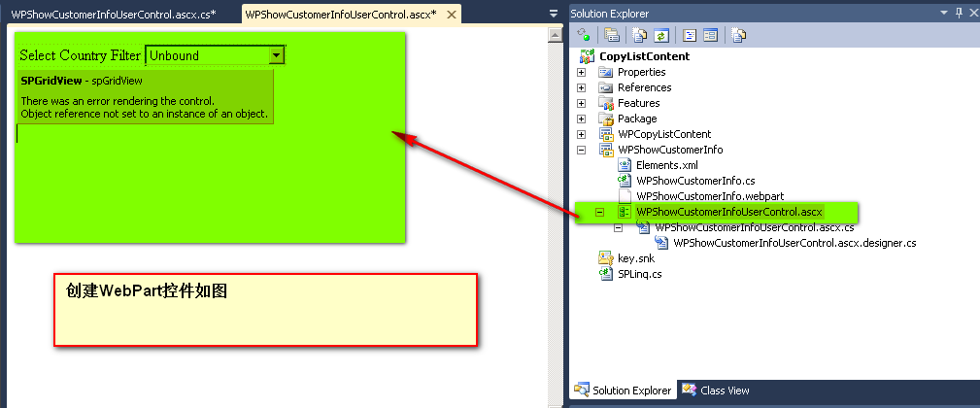Click the SPLinq.cs file icon
This screenshot has height=408, width=980.
point(606,274)
